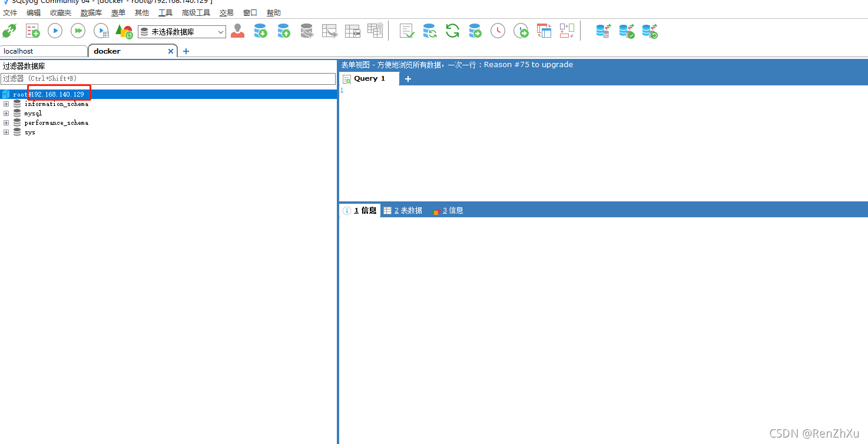The width and height of the screenshot is (868, 444).
Task: Expand the performance_schema database node
Action: click(x=6, y=122)
